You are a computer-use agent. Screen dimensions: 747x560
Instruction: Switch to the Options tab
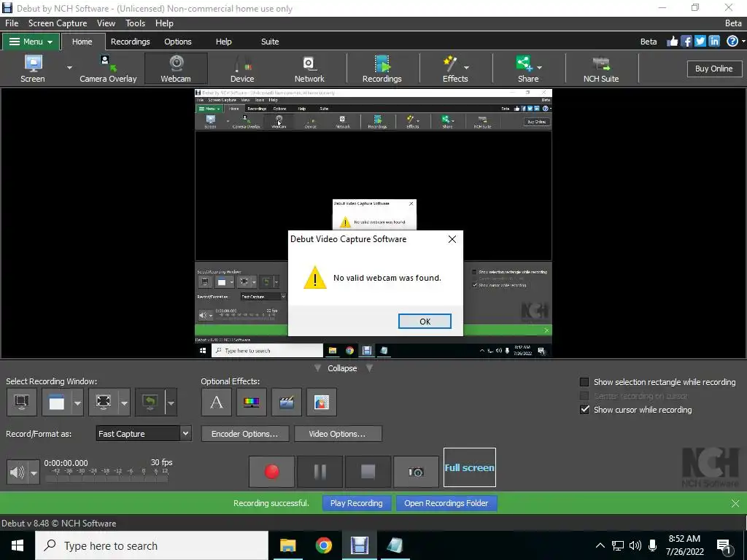[178, 42]
